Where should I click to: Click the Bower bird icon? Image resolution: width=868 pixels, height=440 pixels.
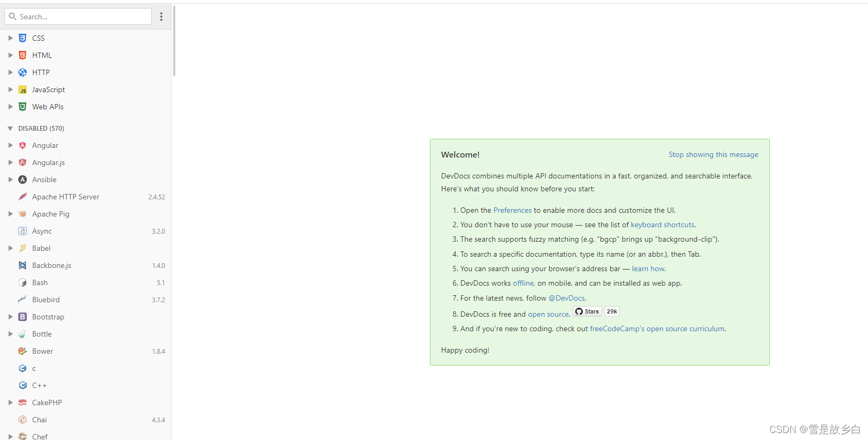point(23,351)
